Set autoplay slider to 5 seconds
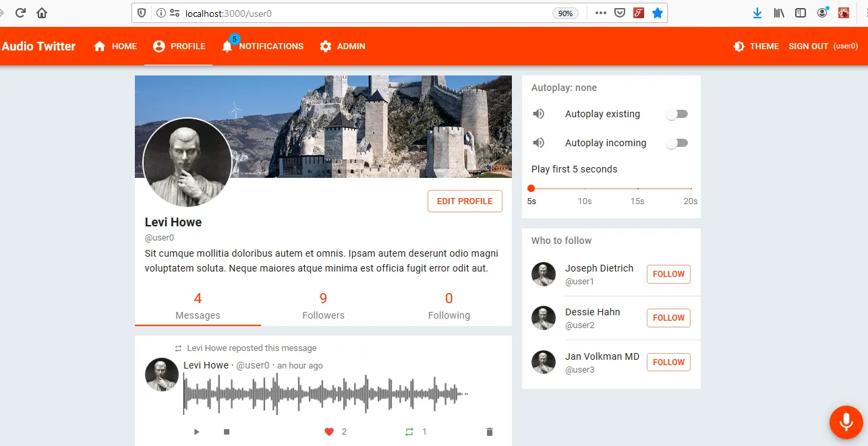The height and width of the screenshot is (446, 868). click(x=531, y=189)
